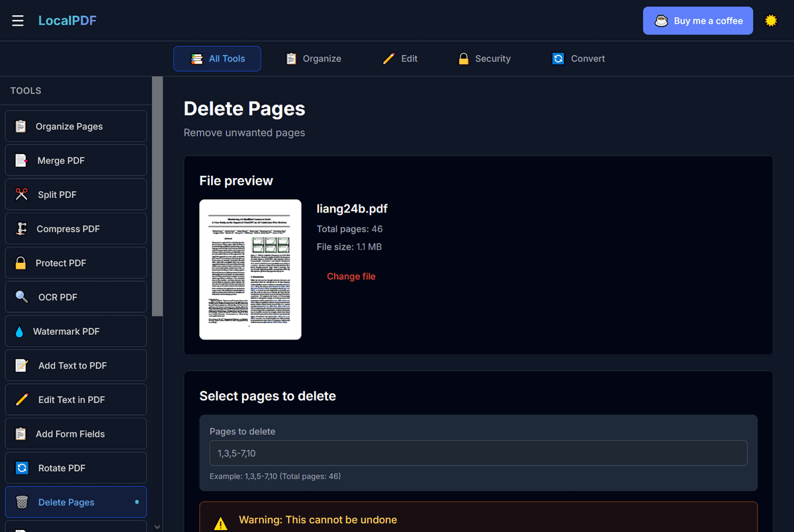Open the Merge PDF tool
This screenshot has height=532, width=794.
tap(75, 161)
